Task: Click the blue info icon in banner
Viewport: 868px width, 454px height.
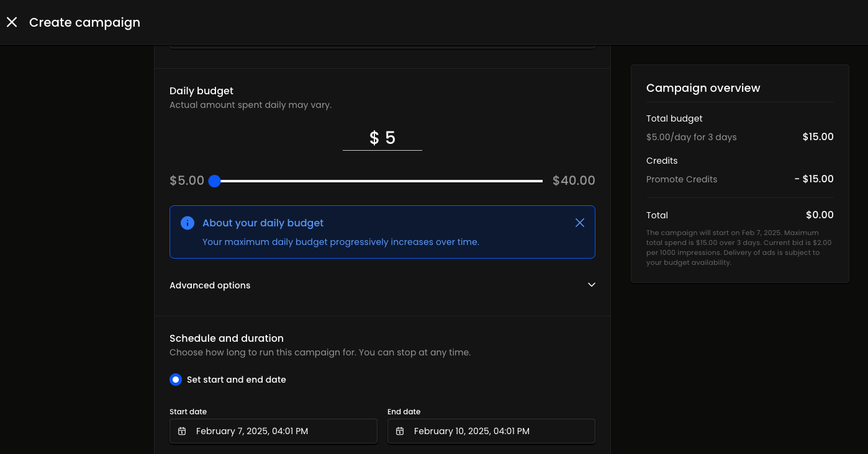Action: 188,223
